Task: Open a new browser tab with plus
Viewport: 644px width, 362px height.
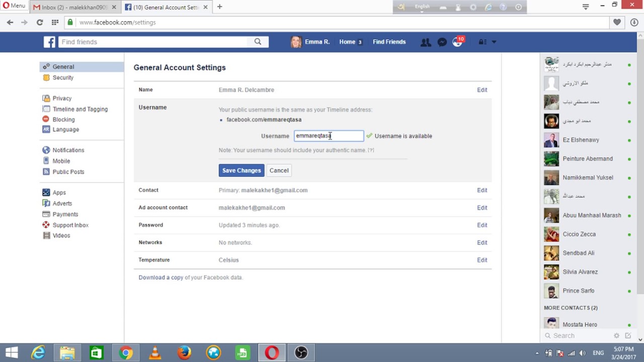Action: tap(219, 7)
